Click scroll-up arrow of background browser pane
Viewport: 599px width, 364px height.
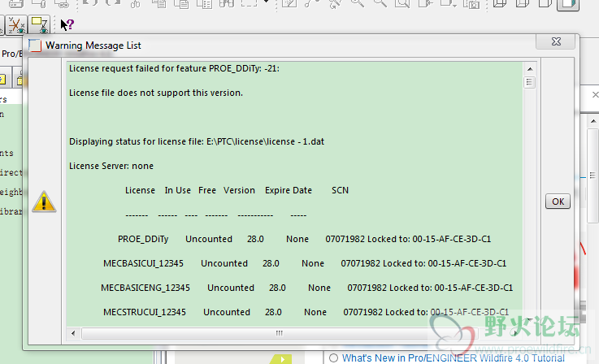[x=592, y=121]
